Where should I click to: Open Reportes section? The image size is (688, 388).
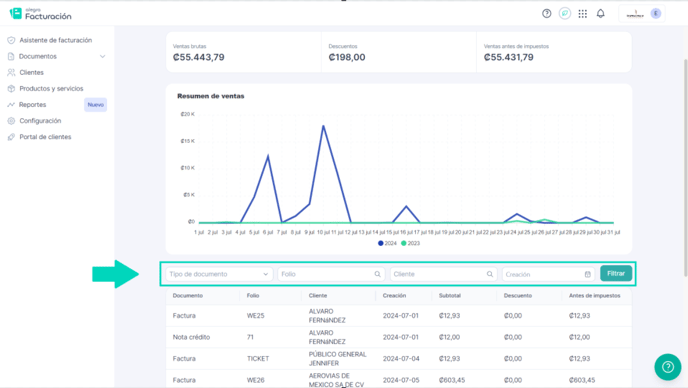tap(32, 104)
